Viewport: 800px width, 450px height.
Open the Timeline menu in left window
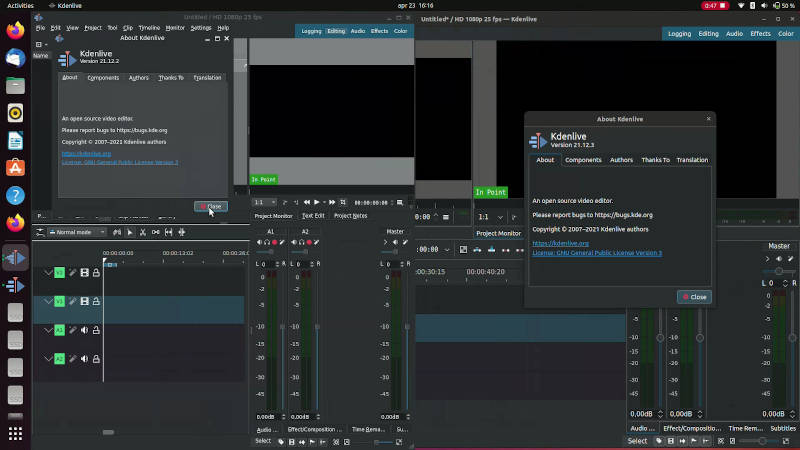click(149, 28)
